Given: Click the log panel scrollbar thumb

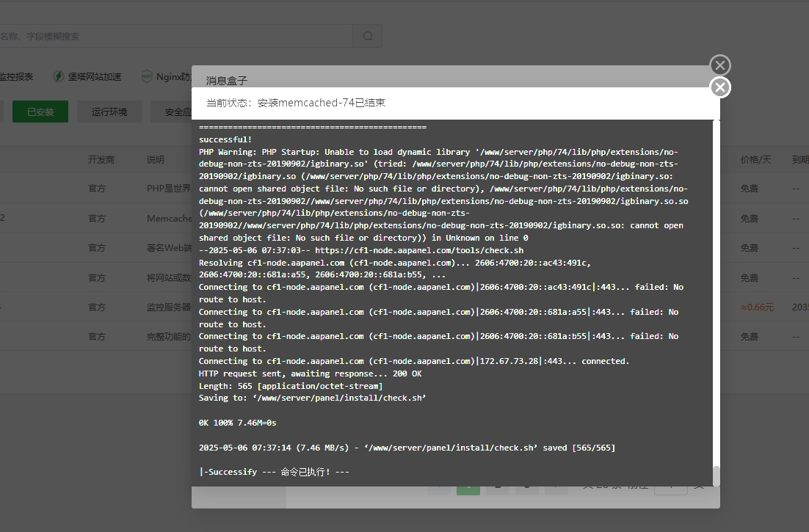Looking at the screenshot, I should click(716, 475).
